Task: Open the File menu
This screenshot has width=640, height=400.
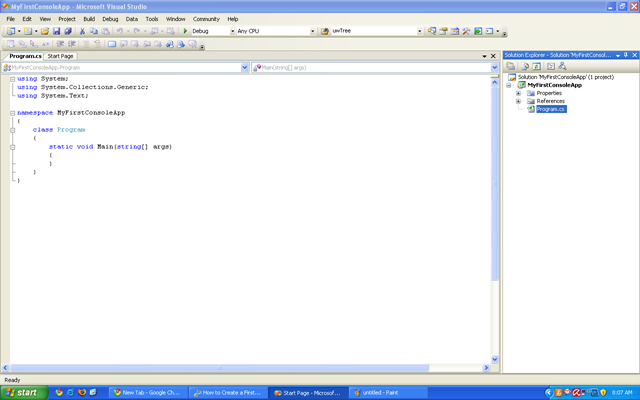Action: tap(11, 19)
